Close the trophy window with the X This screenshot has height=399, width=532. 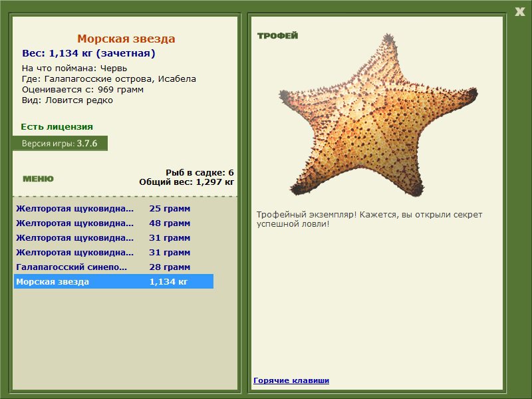519,12
